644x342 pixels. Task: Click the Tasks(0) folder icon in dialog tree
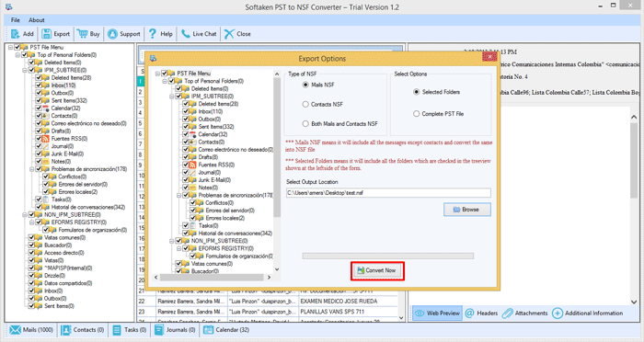[192, 225]
